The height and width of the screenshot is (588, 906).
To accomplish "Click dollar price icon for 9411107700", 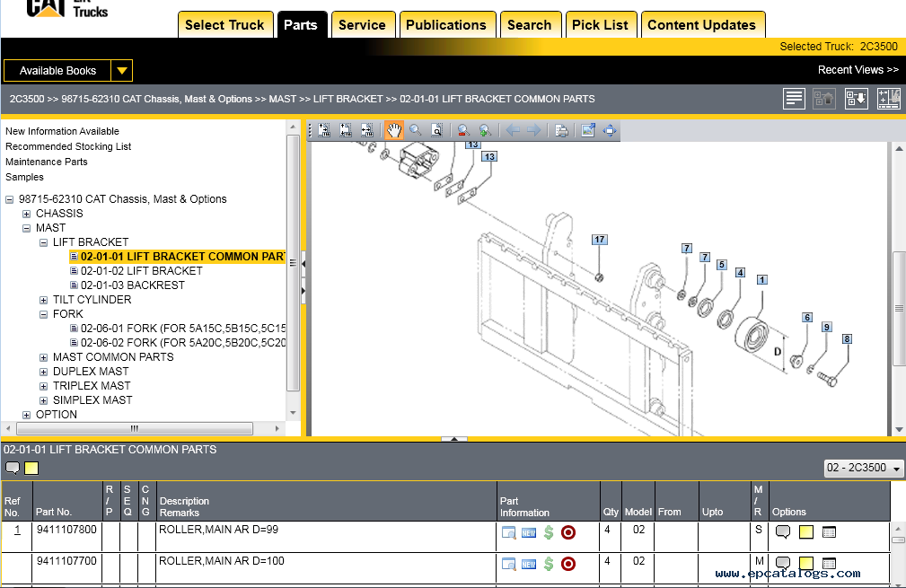I will 549,564.
